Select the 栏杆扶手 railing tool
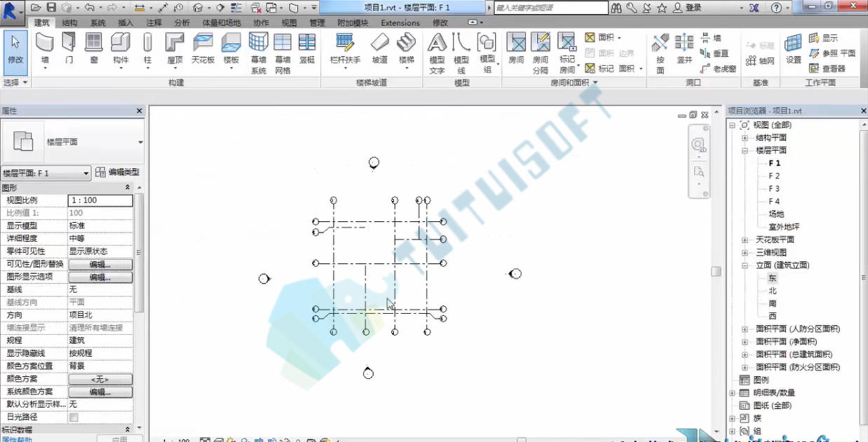 (x=345, y=49)
